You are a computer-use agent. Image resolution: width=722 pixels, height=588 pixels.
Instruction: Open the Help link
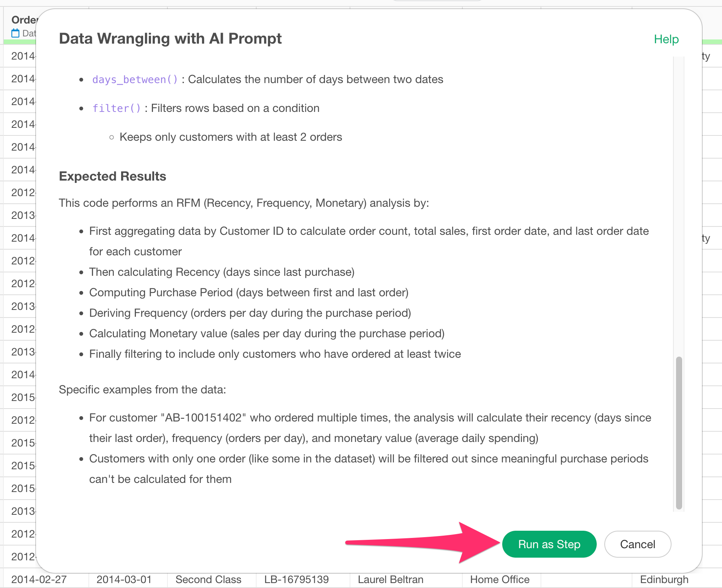point(666,39)
